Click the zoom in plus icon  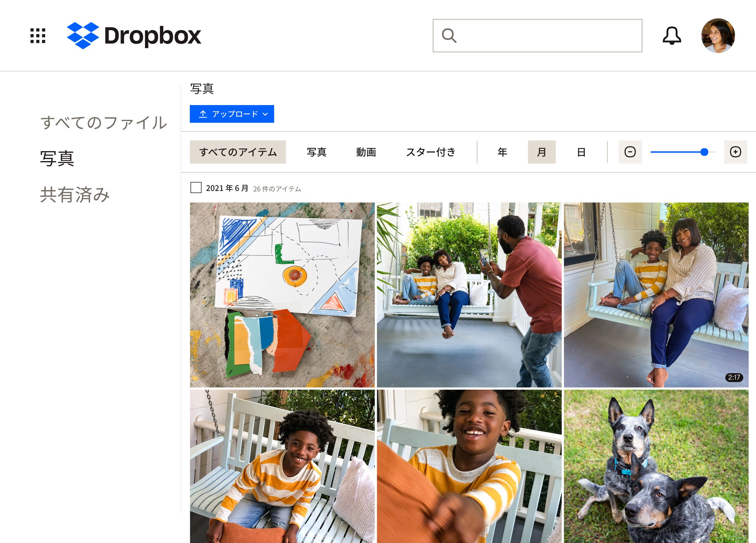735,152
